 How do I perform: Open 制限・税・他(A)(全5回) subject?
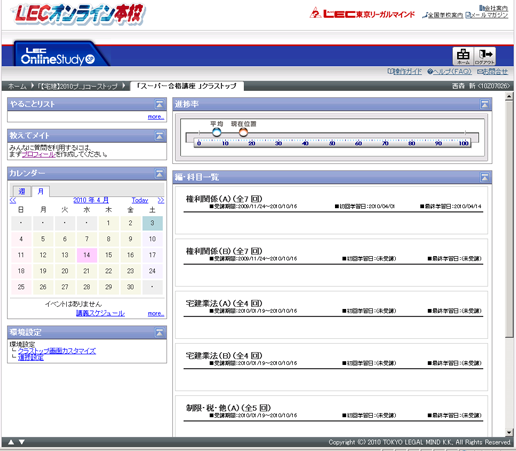228,408
